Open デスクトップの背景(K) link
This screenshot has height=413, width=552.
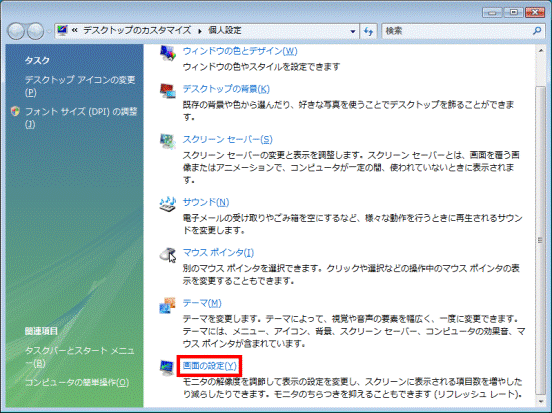coord(226,89)
